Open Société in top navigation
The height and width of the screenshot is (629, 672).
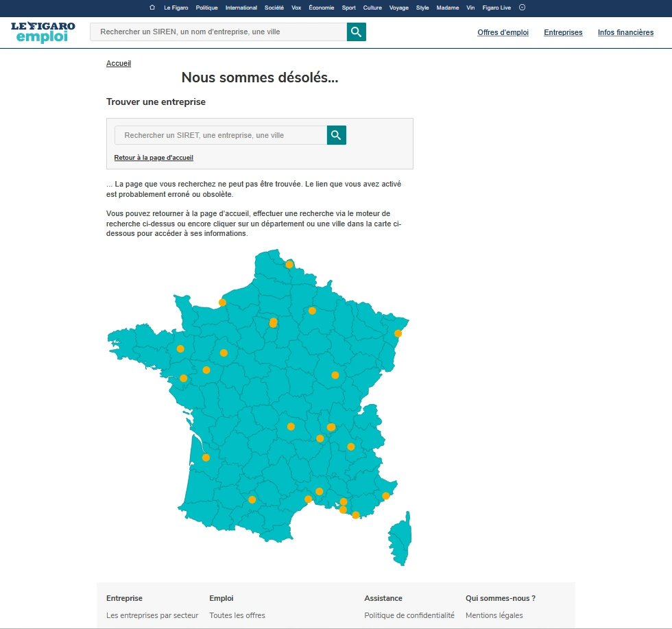[274, 8]
